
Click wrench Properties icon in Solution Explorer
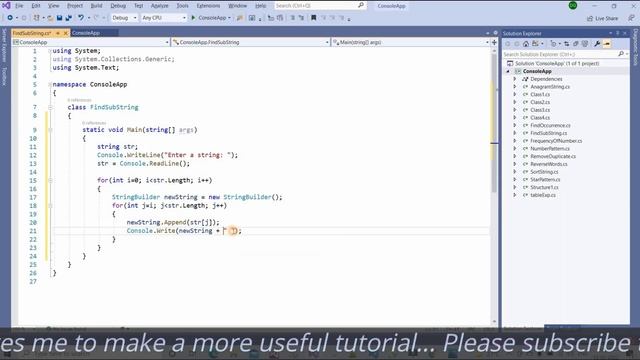coord(597,44)
